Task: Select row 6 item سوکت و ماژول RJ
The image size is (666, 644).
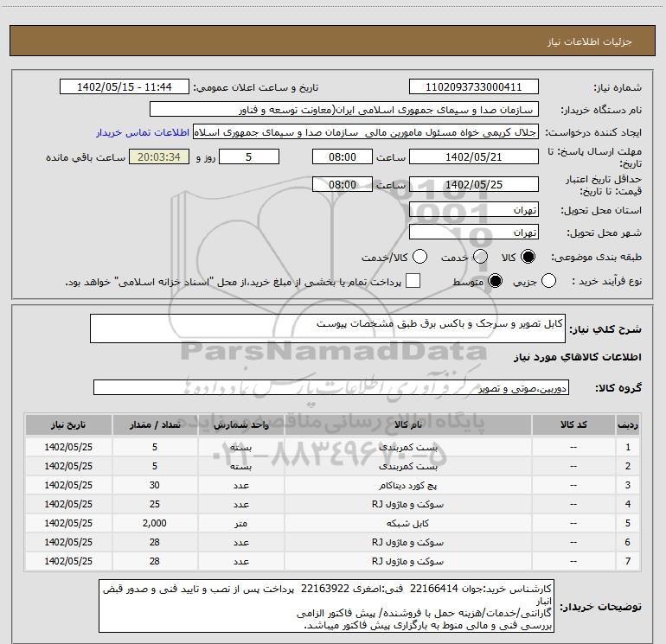Action: pyautogui.click(x=407, y=542)
